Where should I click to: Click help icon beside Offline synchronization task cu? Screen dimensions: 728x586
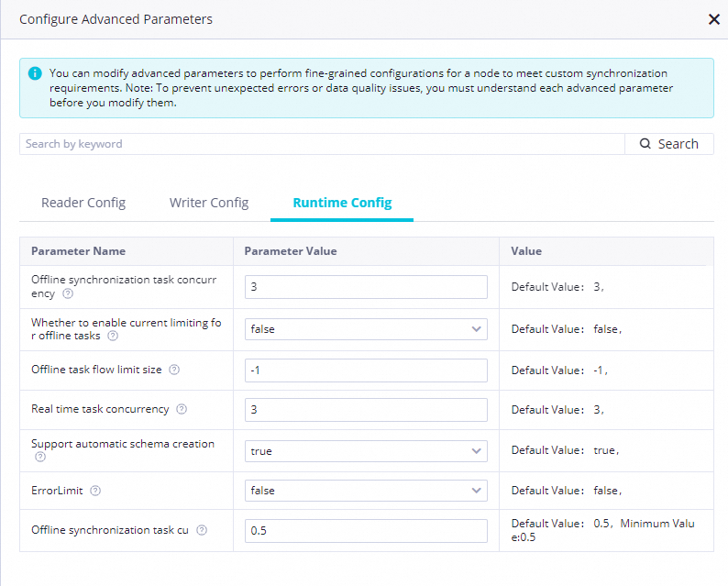pyautogui.click(x=202, y=530)
